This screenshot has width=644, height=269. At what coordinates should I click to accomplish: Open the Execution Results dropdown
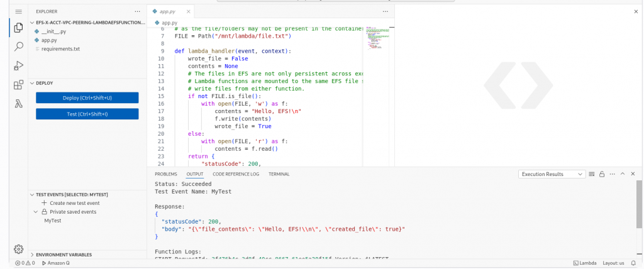tap(552, 174)
